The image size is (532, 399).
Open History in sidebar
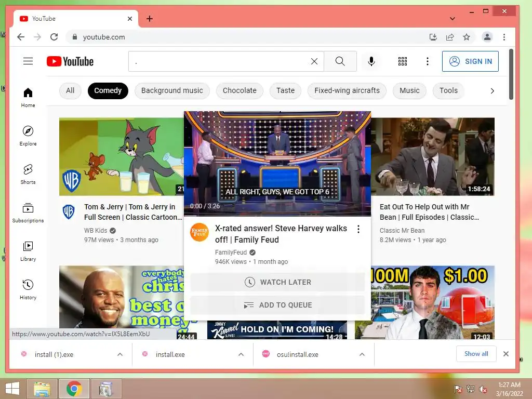coord(28,289)
